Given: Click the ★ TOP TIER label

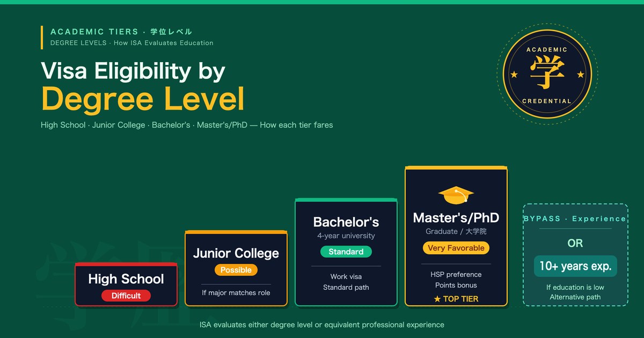Looking at the screenshot, I should pos(456,299).
